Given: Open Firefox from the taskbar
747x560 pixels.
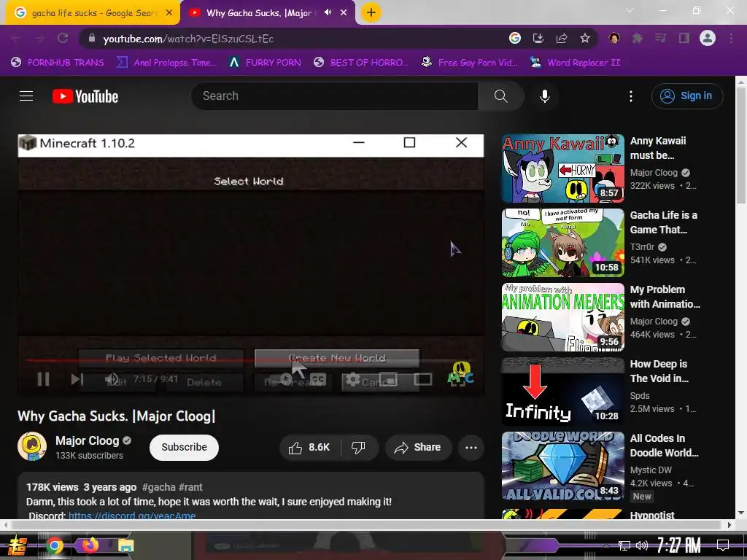Looking at the screenshot, I should click(90, 545).
